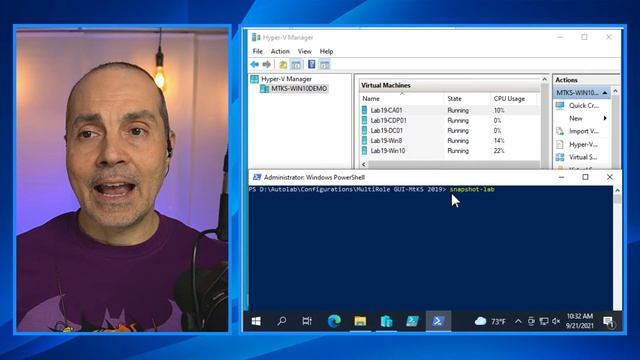Screen dimensions: 640x360
Task: Click Show/Hide Action Pane toolbar icon
Action: click(324, 64)
